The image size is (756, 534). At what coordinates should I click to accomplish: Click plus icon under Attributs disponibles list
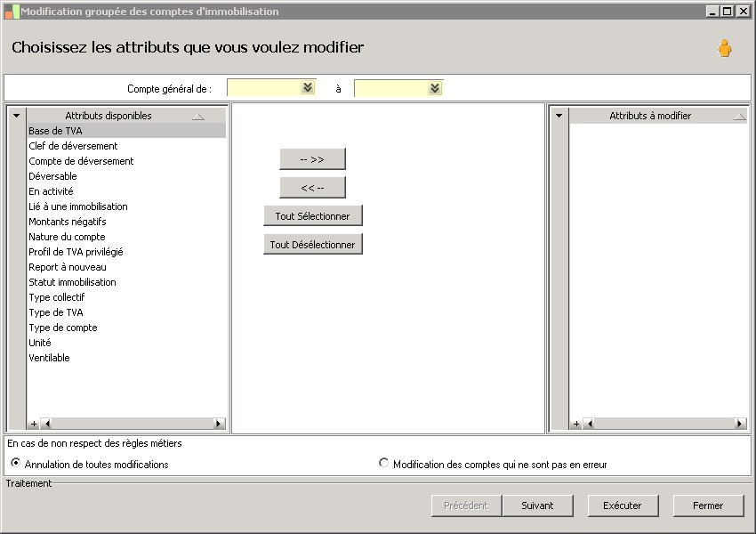point(33,424)
